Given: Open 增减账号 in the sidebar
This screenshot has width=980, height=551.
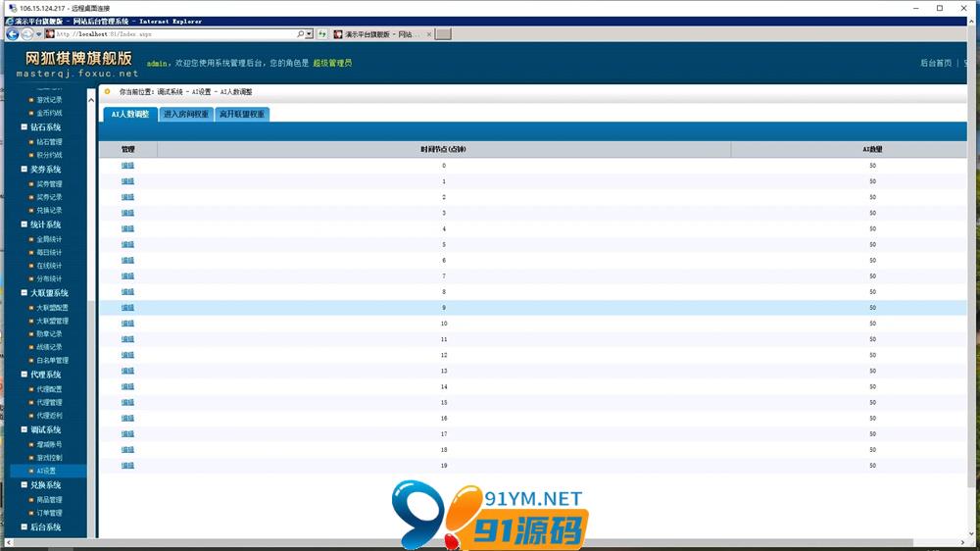Looking at the screenshot, I should [x=49, y=445].
